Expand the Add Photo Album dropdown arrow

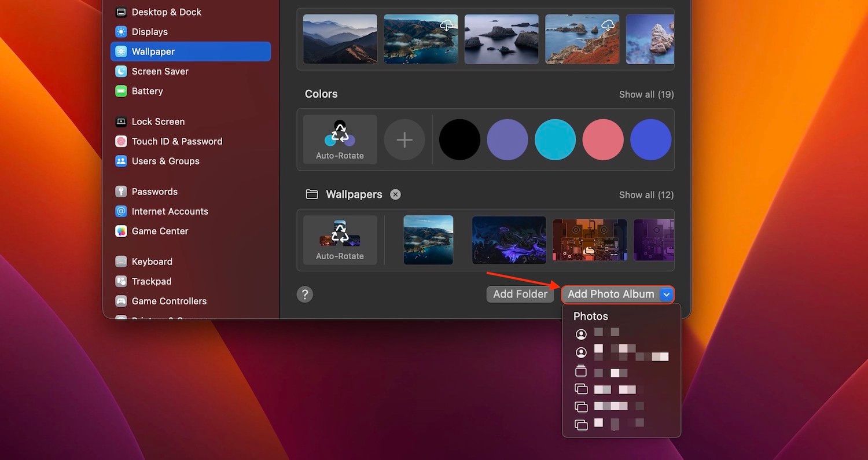(667, 294)
